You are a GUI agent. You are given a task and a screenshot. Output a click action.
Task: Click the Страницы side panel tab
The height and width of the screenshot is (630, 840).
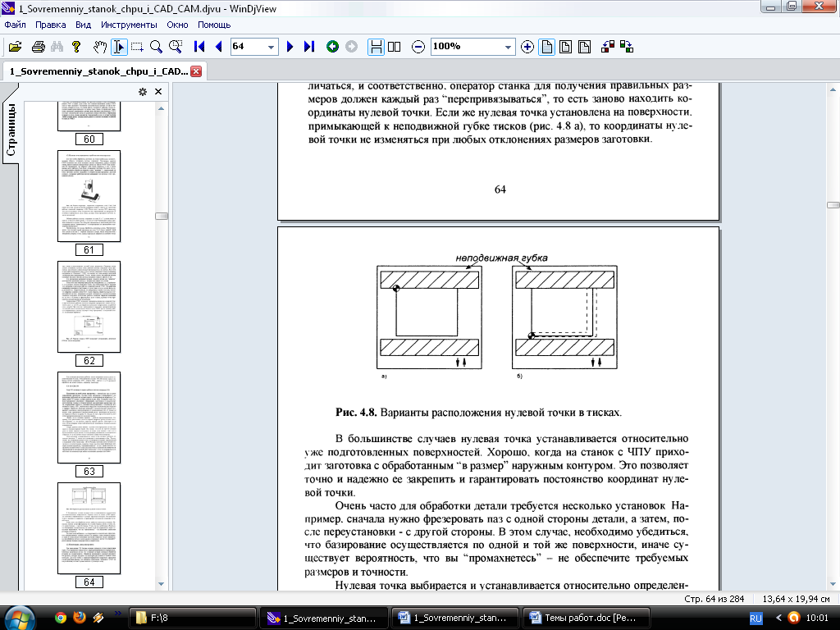click(11, 129)
